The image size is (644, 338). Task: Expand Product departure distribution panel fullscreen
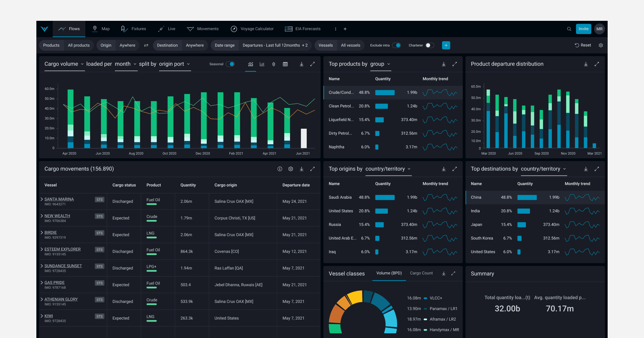pyautogui.click(x=597, y=64)
